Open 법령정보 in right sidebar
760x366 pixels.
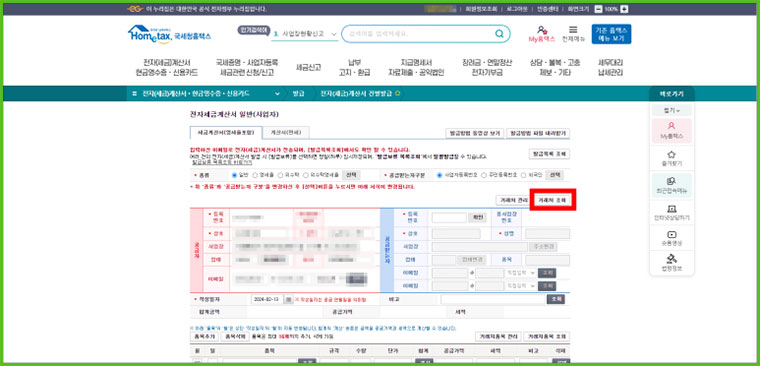click(671, 262)
